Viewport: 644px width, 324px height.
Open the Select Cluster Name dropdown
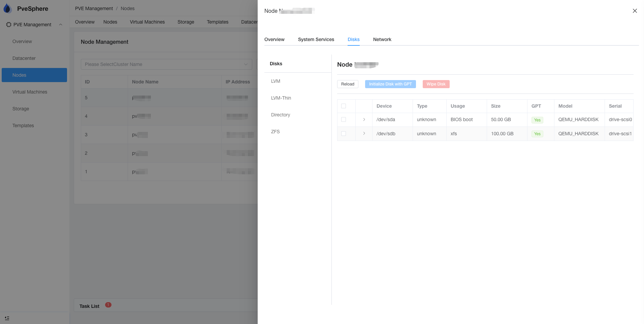pos(166,64)
